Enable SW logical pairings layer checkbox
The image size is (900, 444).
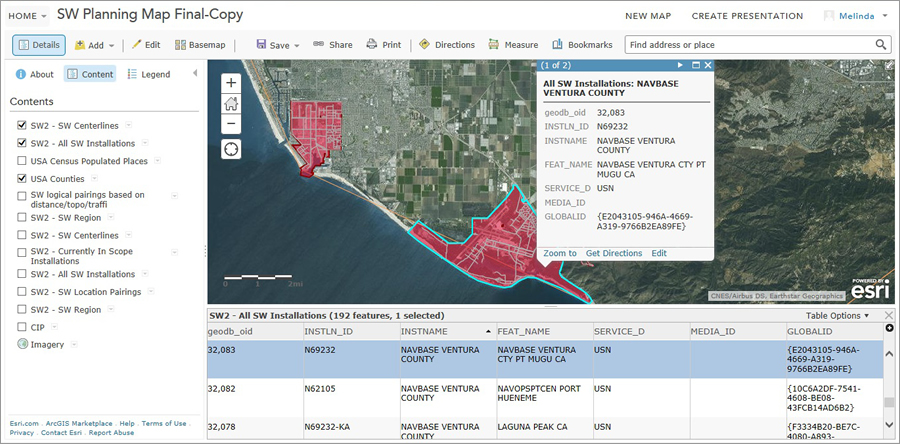(x=22, y=195)
